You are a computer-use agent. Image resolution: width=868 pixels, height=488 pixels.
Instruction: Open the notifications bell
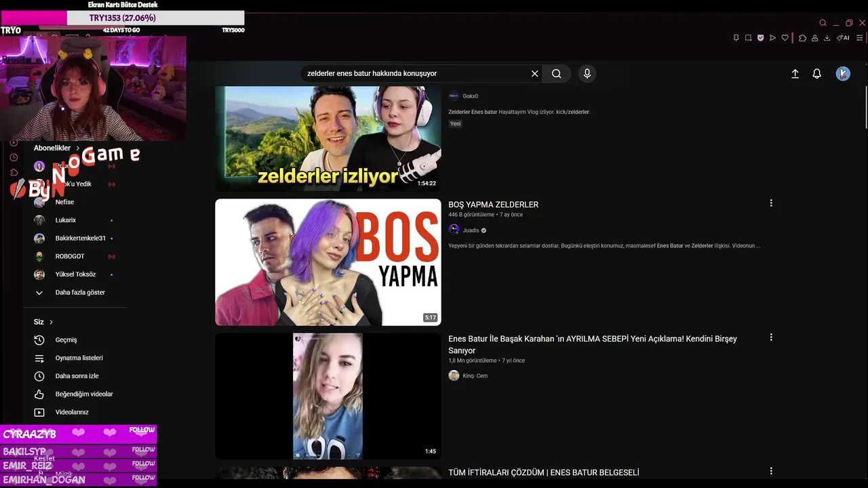click(x=817, y=74)
